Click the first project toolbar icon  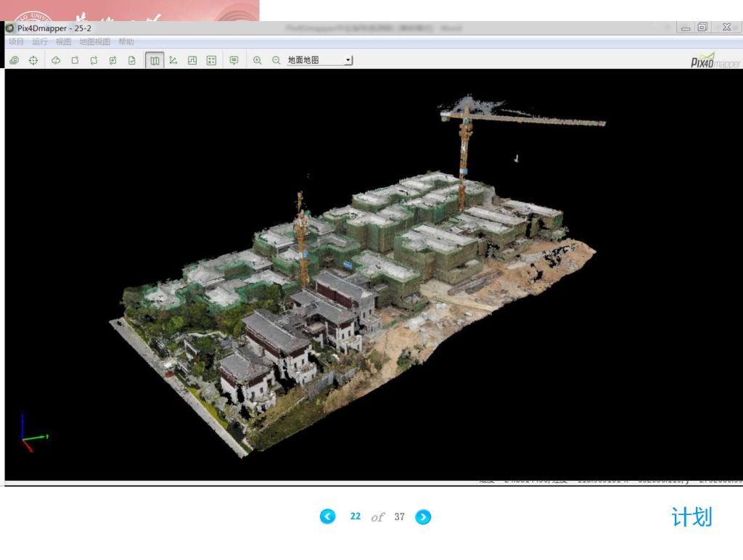coord(15,60)
